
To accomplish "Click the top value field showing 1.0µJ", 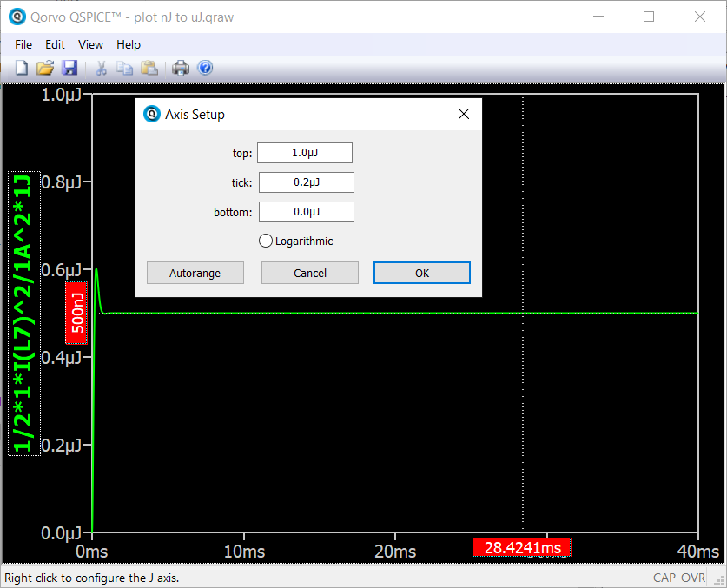I will click(x=305, y=153).
